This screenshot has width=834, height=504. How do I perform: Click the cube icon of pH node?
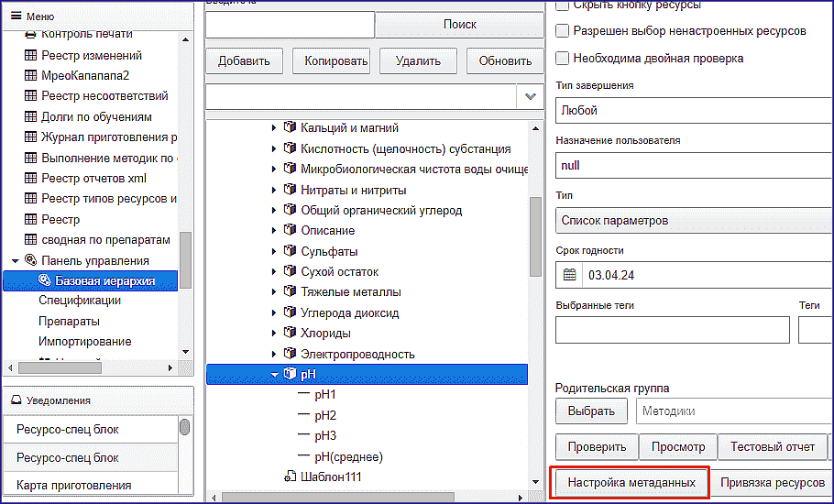[290, 374]
